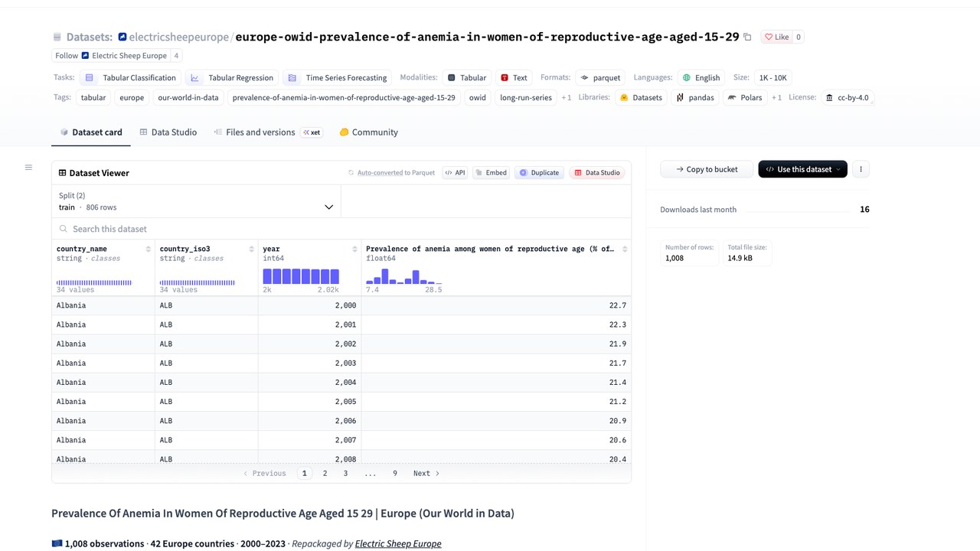Open the electricsheepeurope owner link

click(178, 37)
